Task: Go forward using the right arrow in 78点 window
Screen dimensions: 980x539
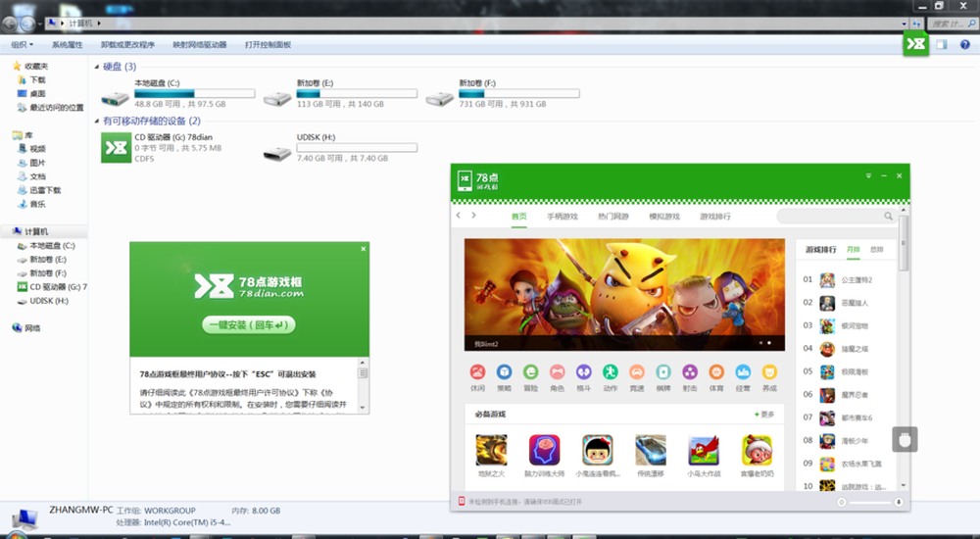Action: pyautogui.click(x=473, y=216)
